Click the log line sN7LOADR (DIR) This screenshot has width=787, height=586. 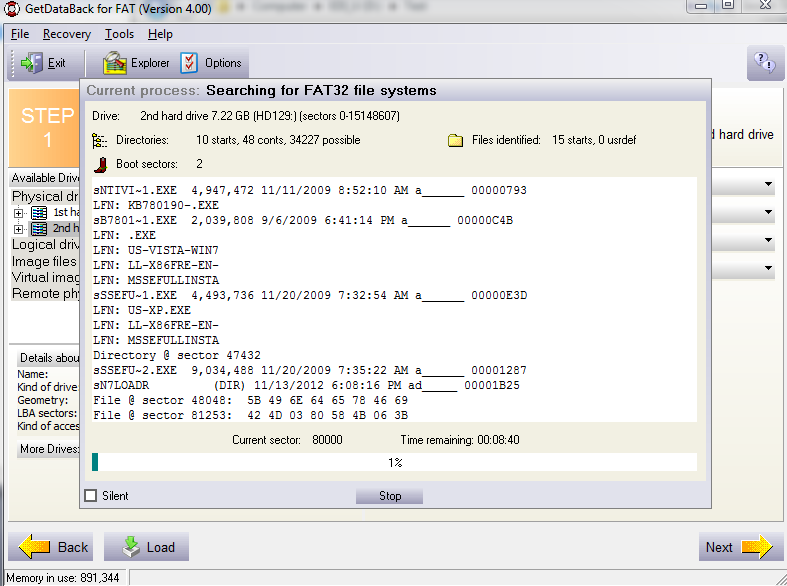(x=306, y=385)
